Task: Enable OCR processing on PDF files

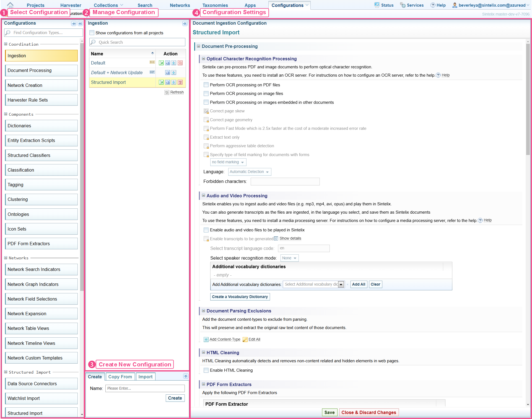Action: [x=206, y=85]
